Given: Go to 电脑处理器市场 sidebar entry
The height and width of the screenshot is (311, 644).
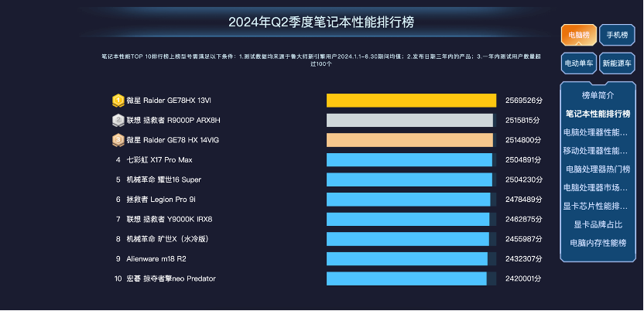Looking at the screenshot, I should tap(595, 187).
